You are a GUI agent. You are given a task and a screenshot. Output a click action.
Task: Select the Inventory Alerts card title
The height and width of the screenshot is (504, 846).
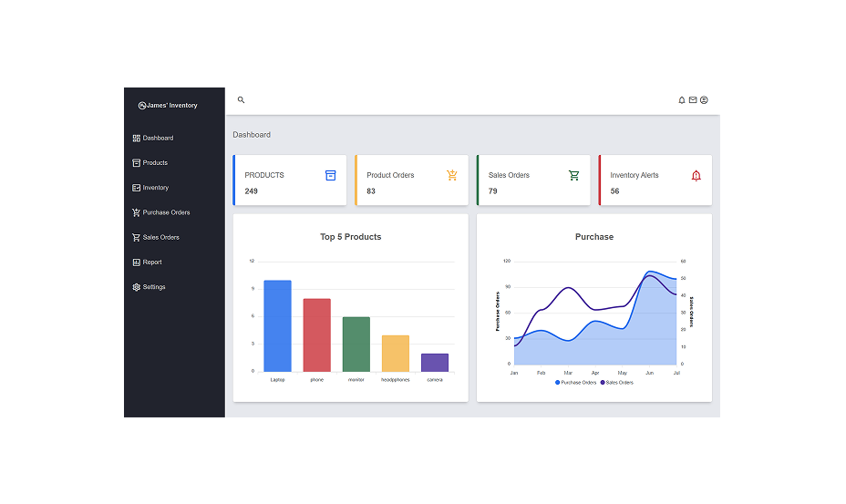[x=634, y=175]
